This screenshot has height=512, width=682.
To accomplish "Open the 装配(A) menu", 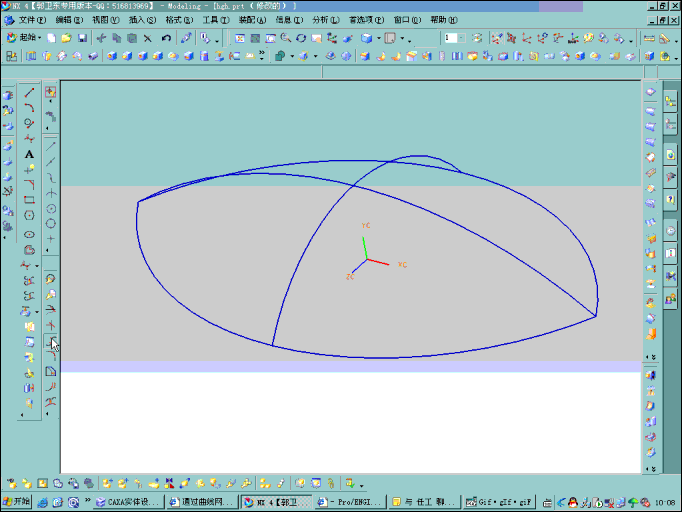I will [252, 20].
